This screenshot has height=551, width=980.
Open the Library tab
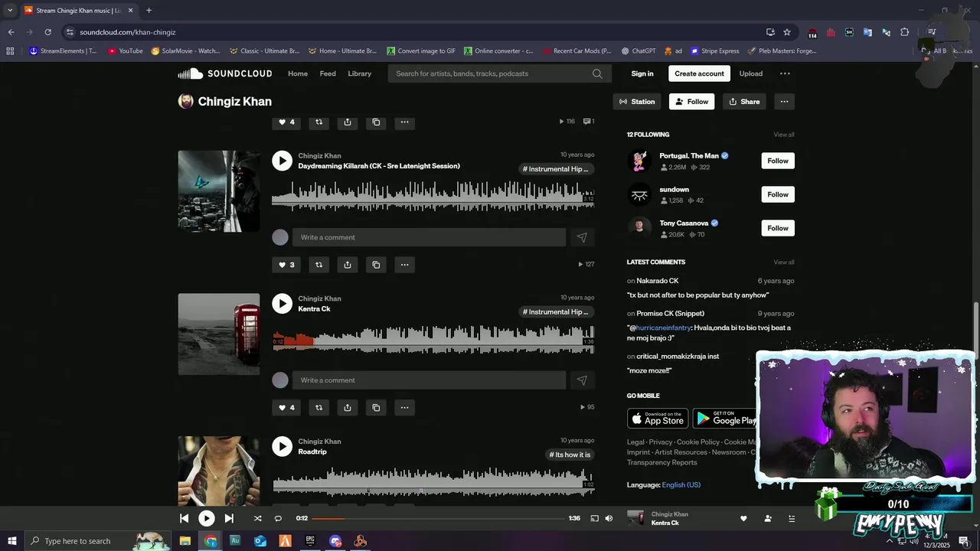[x=359, y=73]
